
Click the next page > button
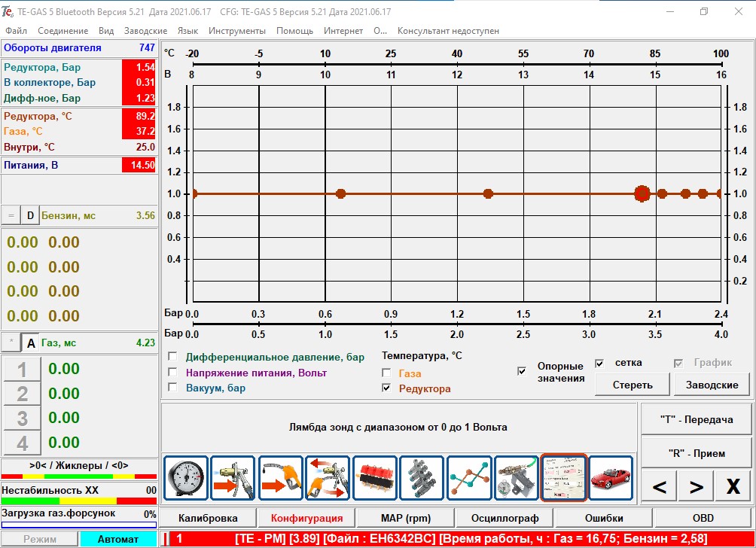click(x=697, y=486)
